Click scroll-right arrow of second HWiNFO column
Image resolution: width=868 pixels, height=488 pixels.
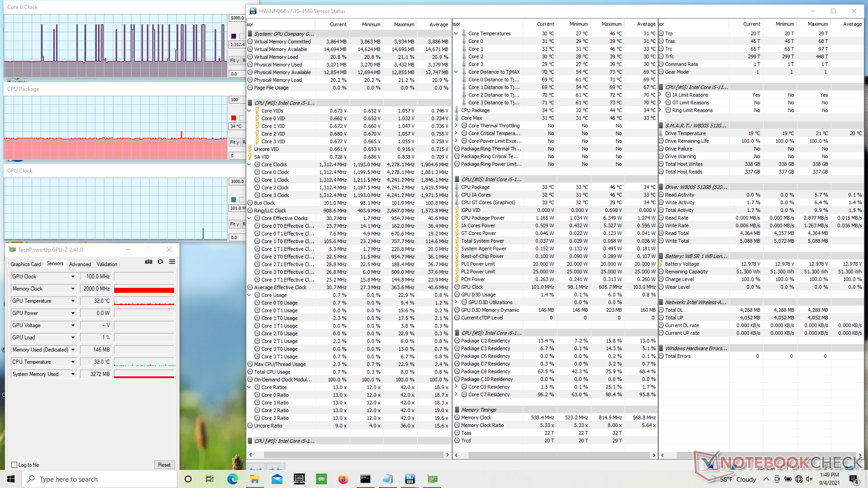(x=654, y=455)
